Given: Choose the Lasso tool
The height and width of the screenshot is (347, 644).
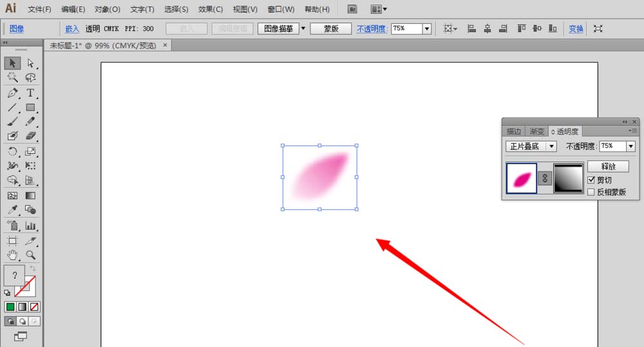Looking at the screenshot, I should pos(30,77).
